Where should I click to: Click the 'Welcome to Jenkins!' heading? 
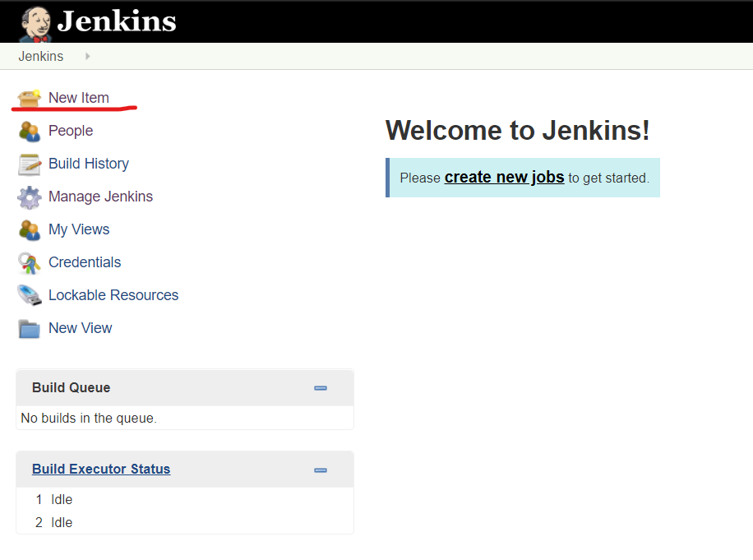pos(518,130)
